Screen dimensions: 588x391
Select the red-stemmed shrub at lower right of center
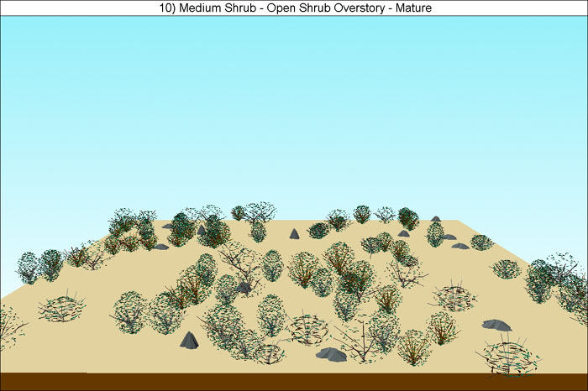(x=413, y=345)
